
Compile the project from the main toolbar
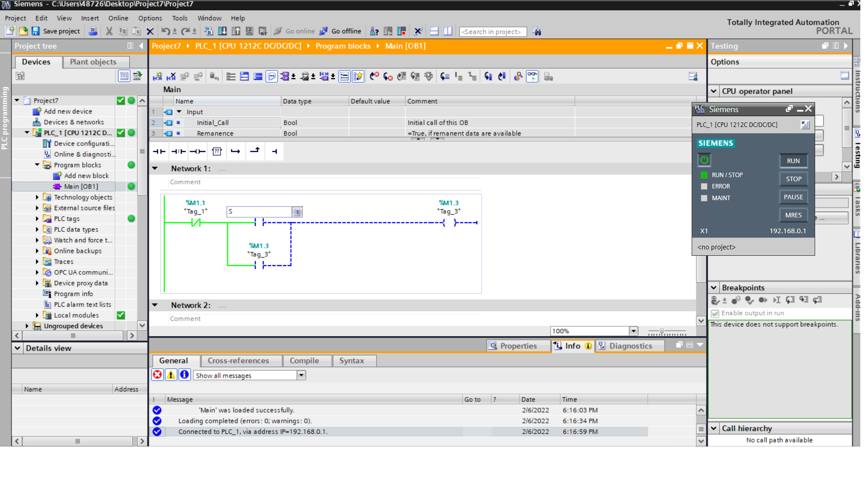[x=208, y=31]
